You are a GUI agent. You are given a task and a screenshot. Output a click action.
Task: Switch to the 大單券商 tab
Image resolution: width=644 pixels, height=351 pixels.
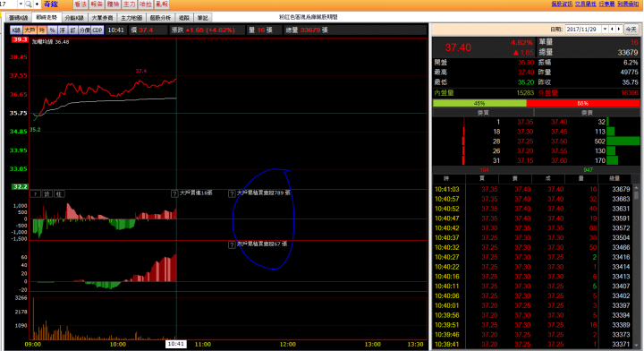[x=102, y=18]
